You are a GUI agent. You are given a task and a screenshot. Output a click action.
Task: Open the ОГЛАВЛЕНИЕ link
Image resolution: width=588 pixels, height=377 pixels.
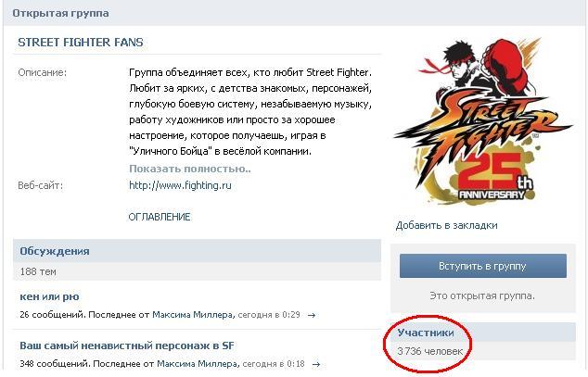160,217
